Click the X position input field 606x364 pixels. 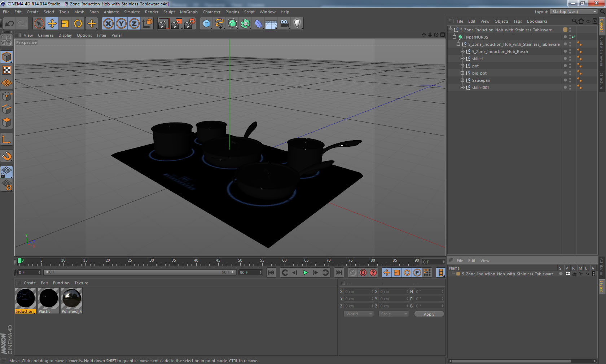coord(359,292)
